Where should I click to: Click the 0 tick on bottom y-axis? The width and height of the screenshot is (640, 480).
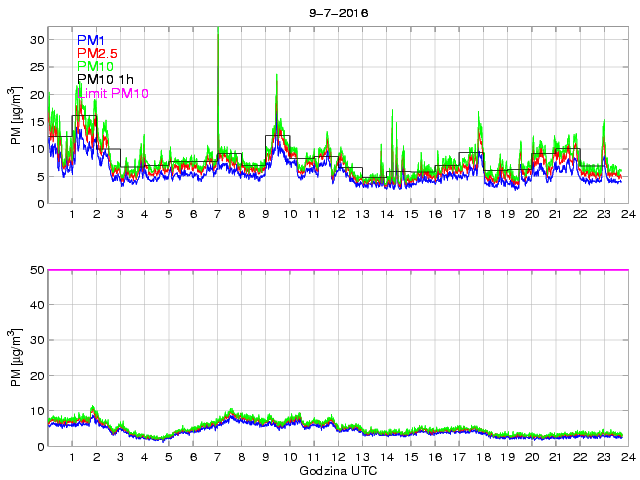pyautogui.click(x=39, y=446)
